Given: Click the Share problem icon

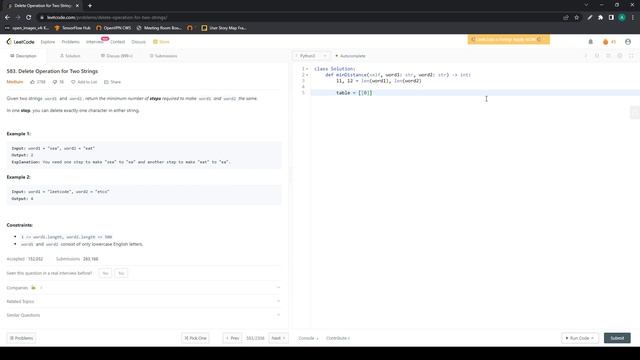Looking at the screenshot, I should pos(106,82).
